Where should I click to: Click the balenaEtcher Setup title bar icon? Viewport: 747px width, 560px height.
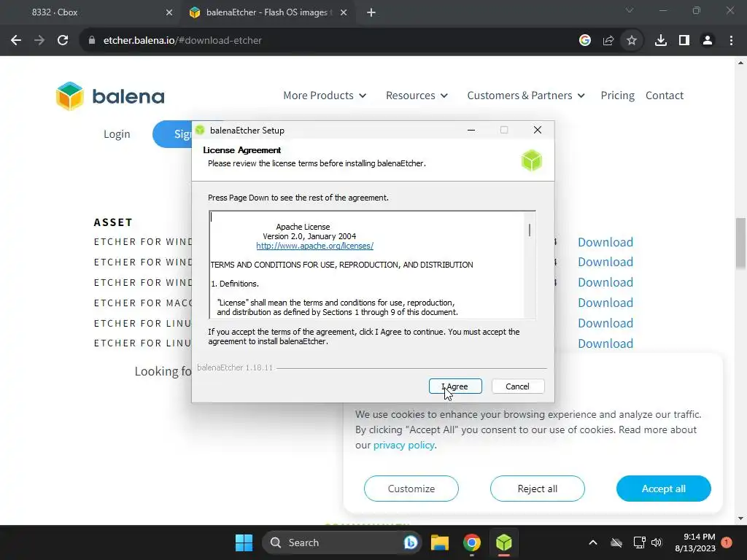200,130
